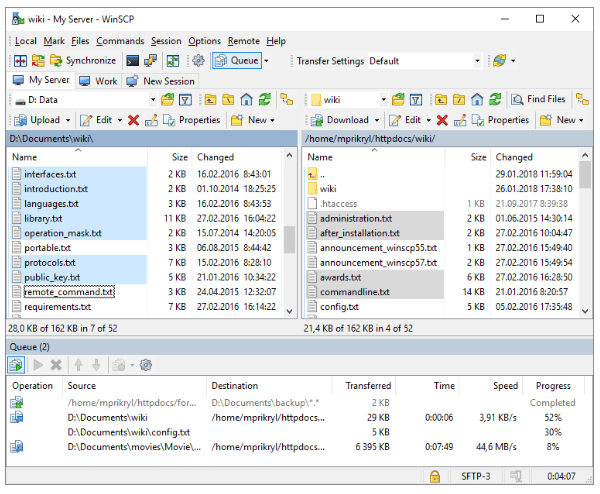
Task: Open the Local menu
Action: pyautogui.click(x=26, y=41)
